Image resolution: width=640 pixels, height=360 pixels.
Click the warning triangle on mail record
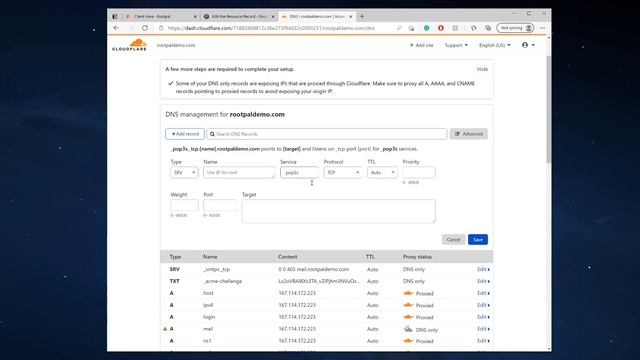(x=165, y=329)
